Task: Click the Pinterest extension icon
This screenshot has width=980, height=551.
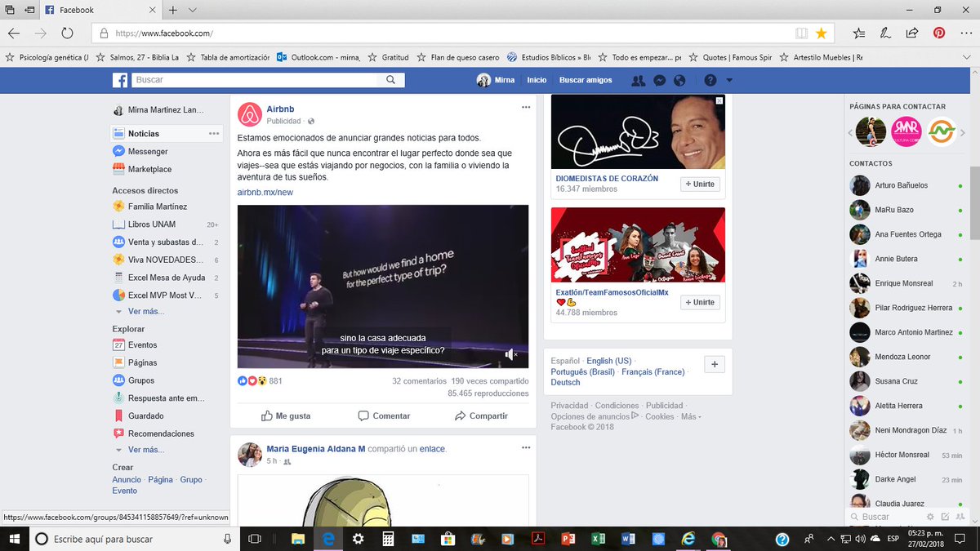Action: click(939, 33)
